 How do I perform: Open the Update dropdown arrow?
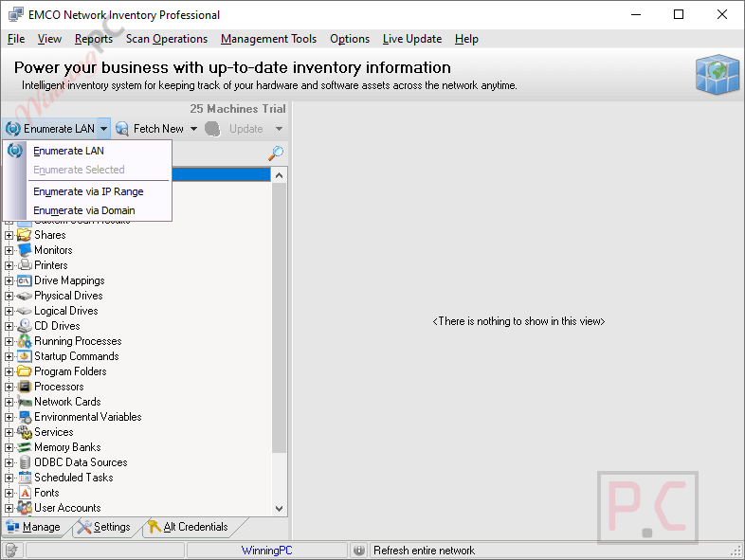(x=279, y=129)
